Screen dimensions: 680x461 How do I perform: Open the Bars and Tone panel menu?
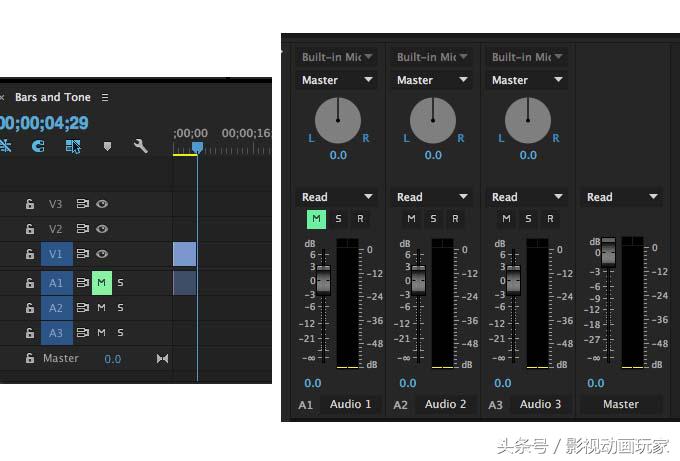[x=105, y=98]
